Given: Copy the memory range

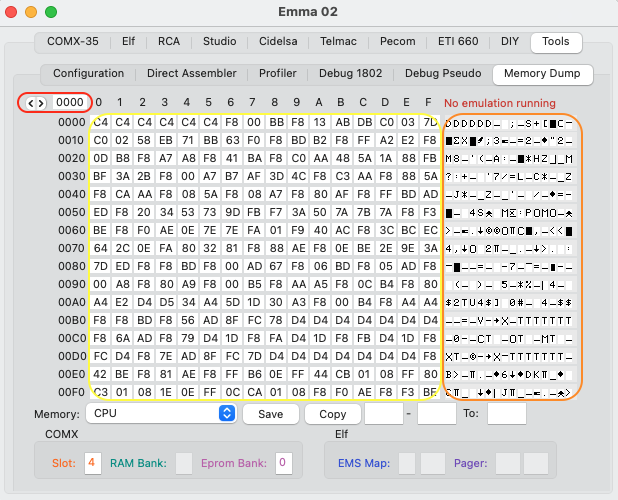Looking at the screenshot, I should point(333,414).
